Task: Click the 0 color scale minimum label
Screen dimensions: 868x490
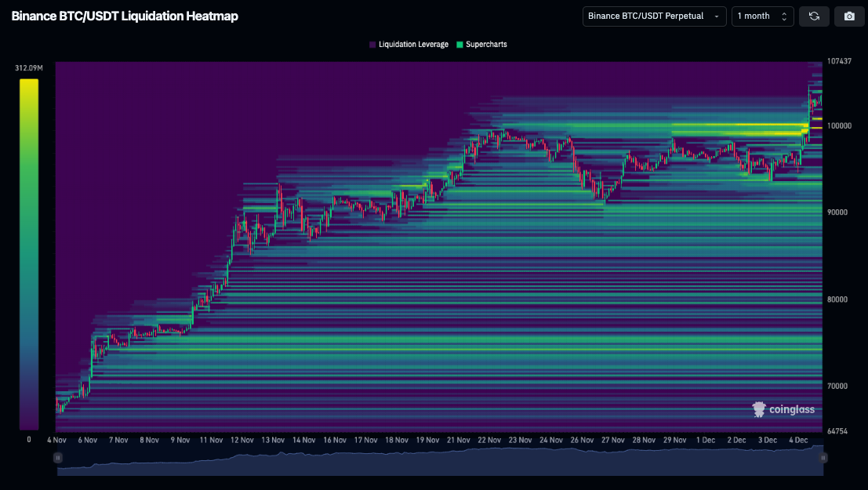Action: [29, 440]
